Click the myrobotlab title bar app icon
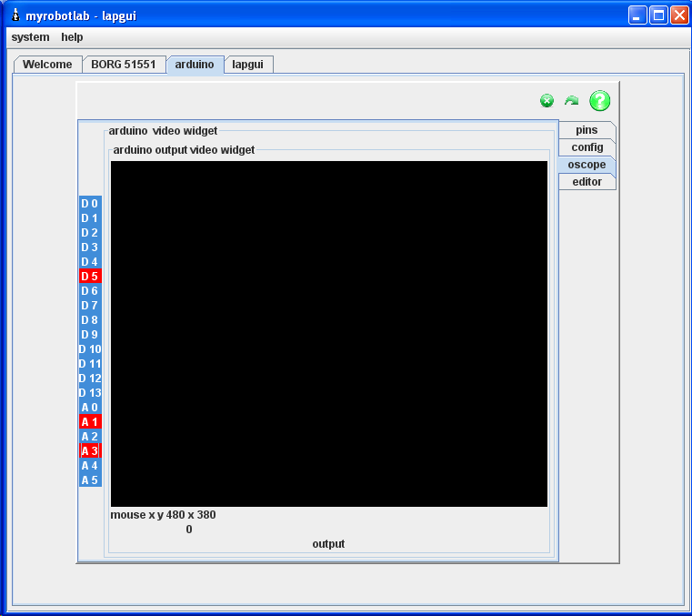The image size is (692, 616). coord(15,15)
